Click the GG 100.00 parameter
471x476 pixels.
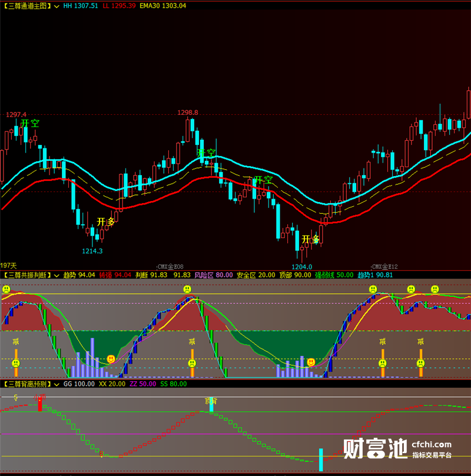coord(79,384)
